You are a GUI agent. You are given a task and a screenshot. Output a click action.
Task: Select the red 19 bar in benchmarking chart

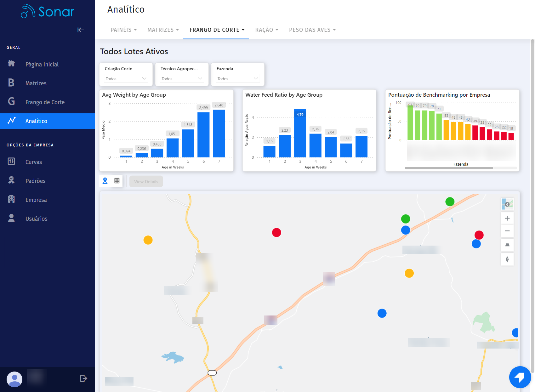[x=511, y=137]
